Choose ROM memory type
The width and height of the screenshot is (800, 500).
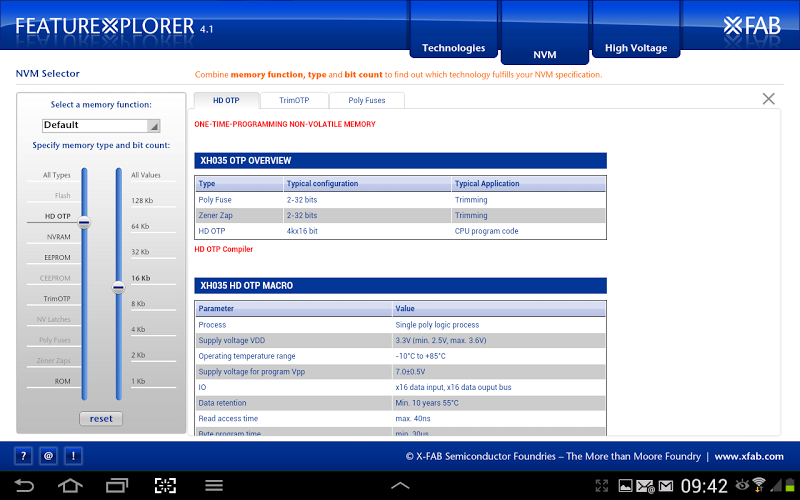(63, 381)
